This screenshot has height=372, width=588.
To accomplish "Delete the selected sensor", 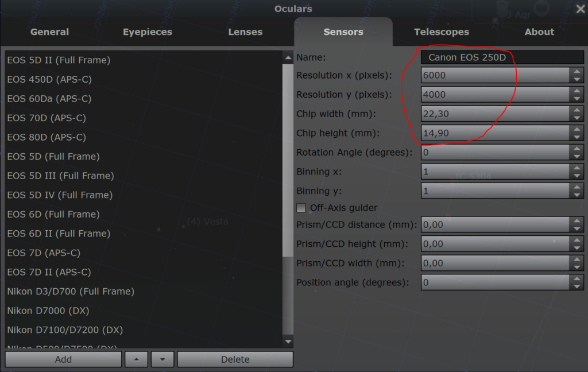I will (x=235, y=359).
